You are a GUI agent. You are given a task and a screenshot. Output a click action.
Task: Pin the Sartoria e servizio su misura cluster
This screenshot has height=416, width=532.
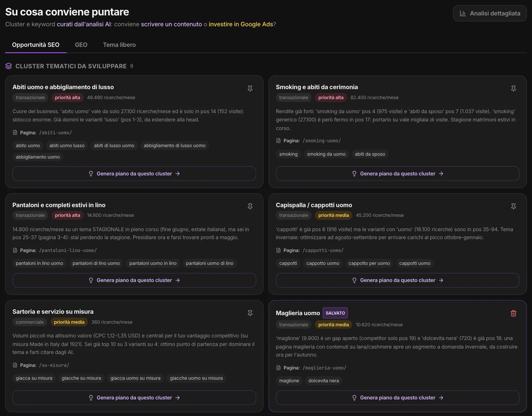coord(250,313)
